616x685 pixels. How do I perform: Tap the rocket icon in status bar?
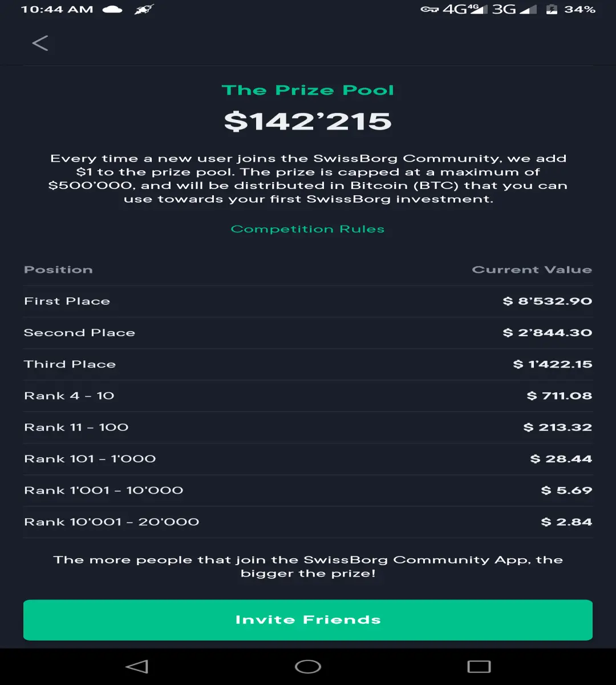[144, 9]
